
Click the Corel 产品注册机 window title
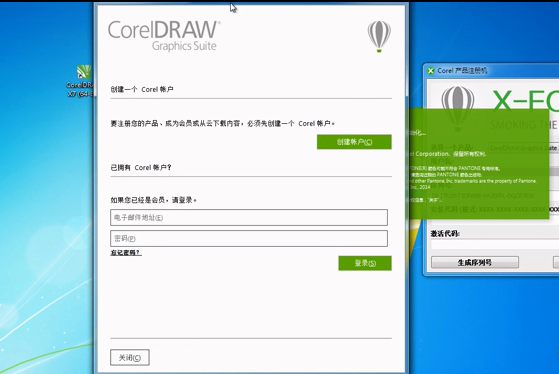(x=462, y=71)
